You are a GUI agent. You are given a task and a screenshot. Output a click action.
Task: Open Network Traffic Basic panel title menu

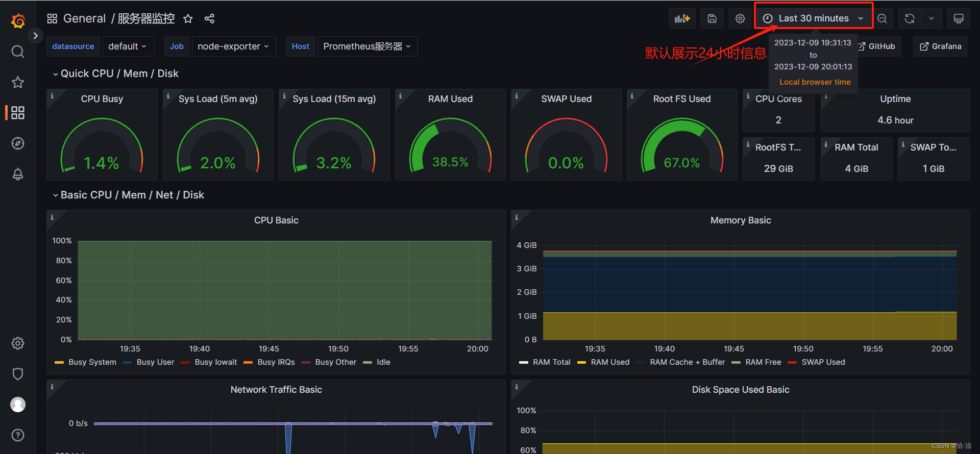pyautogui.click(x=276, y=390)
